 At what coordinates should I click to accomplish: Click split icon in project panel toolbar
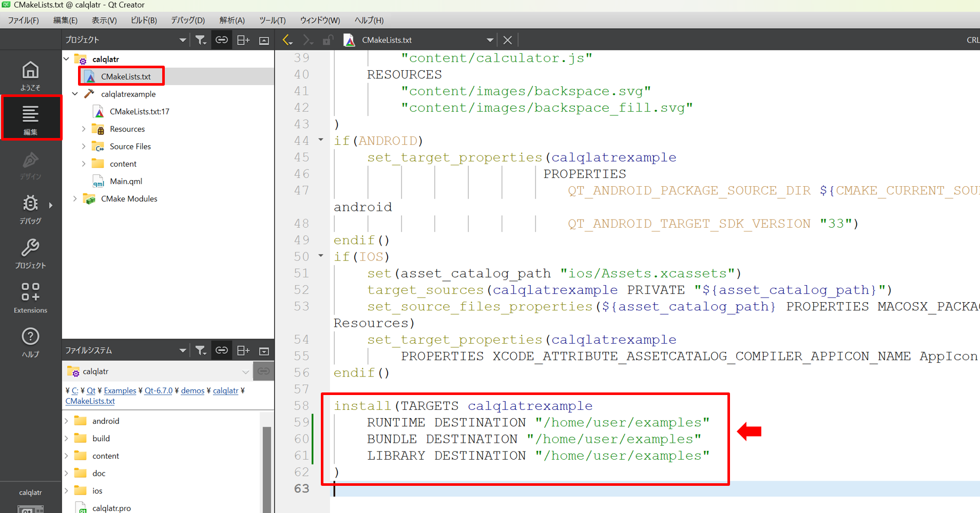243,40
